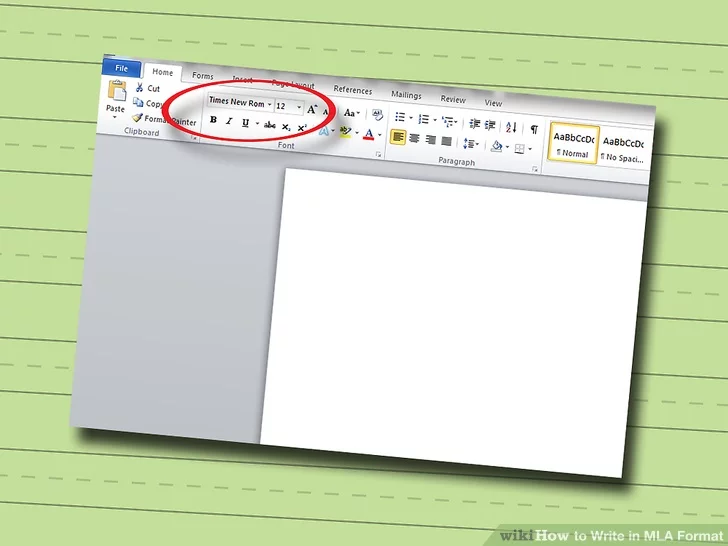Open the File tab
Image resolution: width=728 pixels, height=546 pixels.
pyautogui.click(x=122, y=68)
